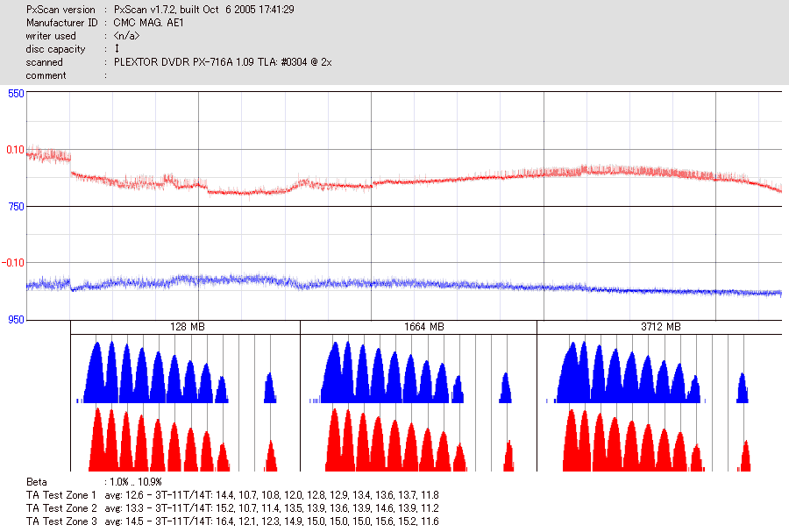Select the '<n/a>' writer value
This screenshot has height=532, width=789.
pos(126,36)
